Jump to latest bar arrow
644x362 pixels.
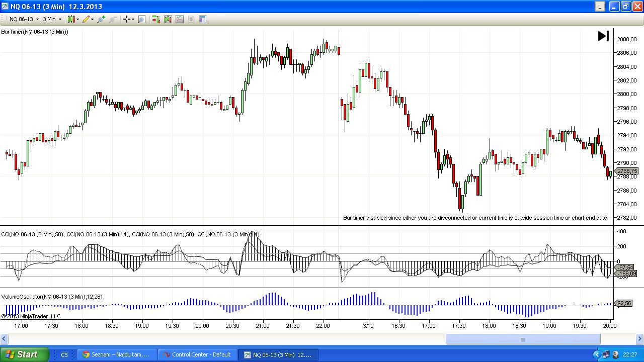[603, 36]
